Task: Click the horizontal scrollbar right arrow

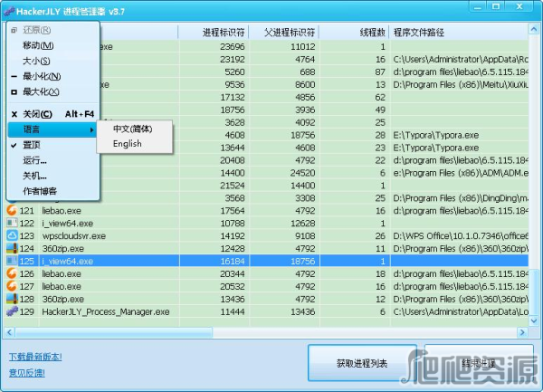Action: [x=522, y=332]
